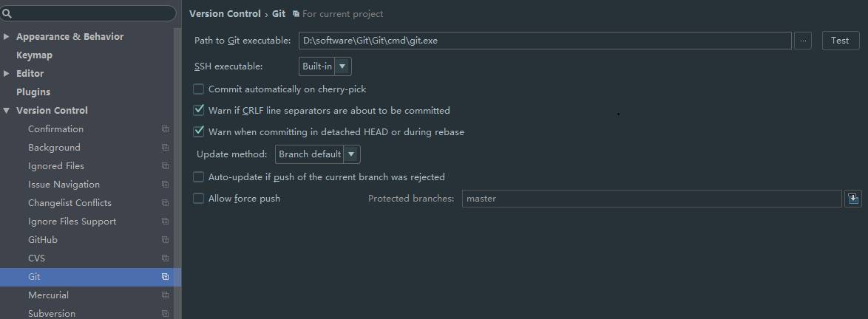868x319 pixels.
Task: Click project-level icon next to Issue Navigation
Action: pyautogui.click(x=165, y=185)
